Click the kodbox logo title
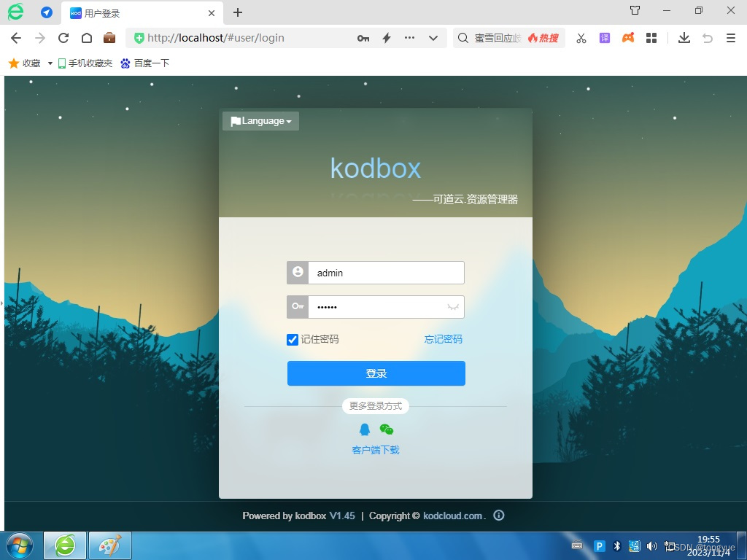The width and height of the screenshot is (747, 560). click(x=376, y=168)
